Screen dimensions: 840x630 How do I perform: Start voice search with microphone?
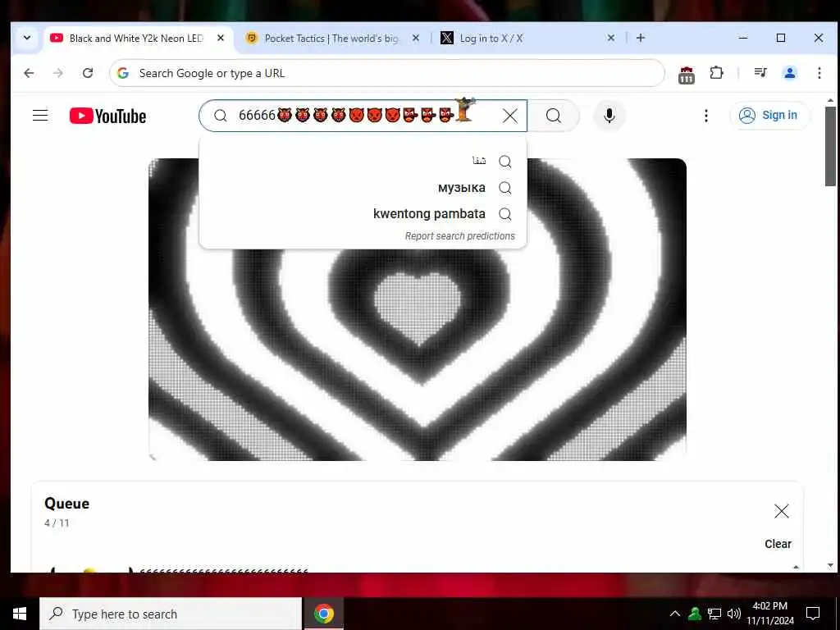[x=609, y=115]
